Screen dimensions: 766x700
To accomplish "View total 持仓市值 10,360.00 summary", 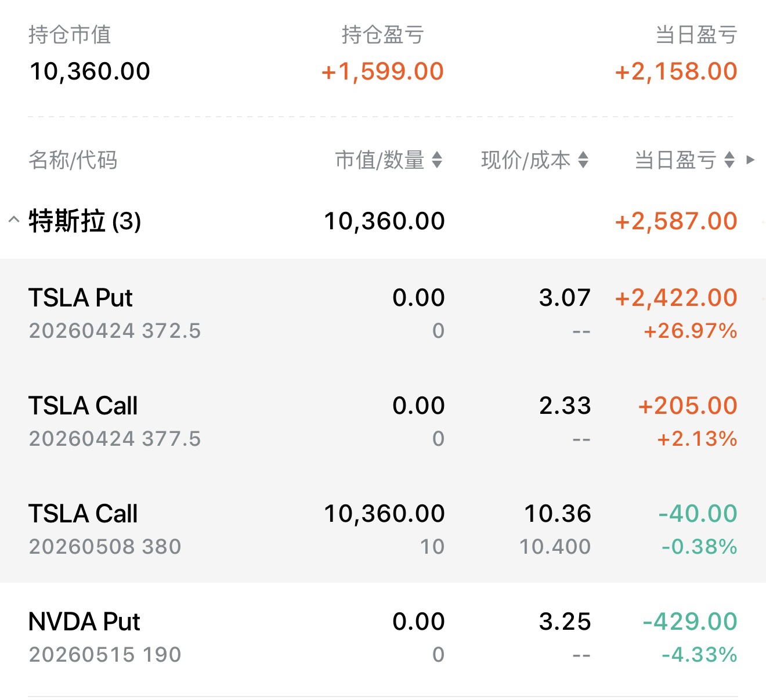I will pos(90,71).
